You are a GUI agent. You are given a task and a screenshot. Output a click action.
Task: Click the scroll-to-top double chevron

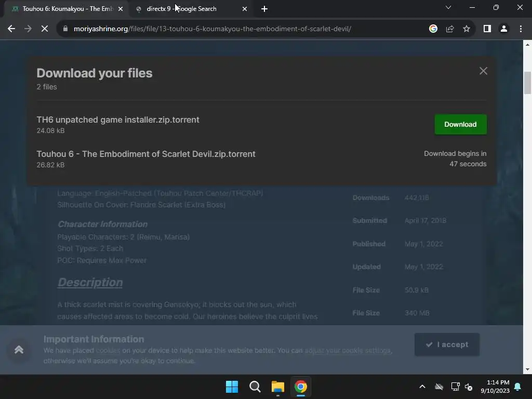pyautogui.click(x=19, y=350)
